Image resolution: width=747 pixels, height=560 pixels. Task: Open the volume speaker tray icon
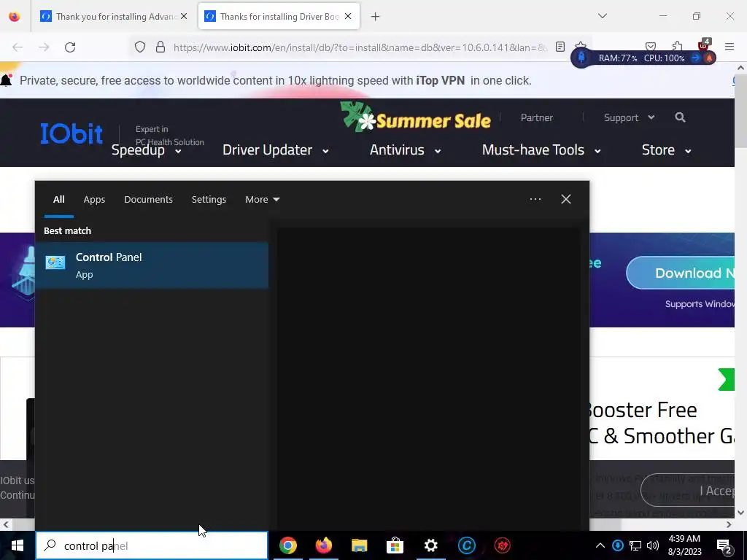[653, 545]
